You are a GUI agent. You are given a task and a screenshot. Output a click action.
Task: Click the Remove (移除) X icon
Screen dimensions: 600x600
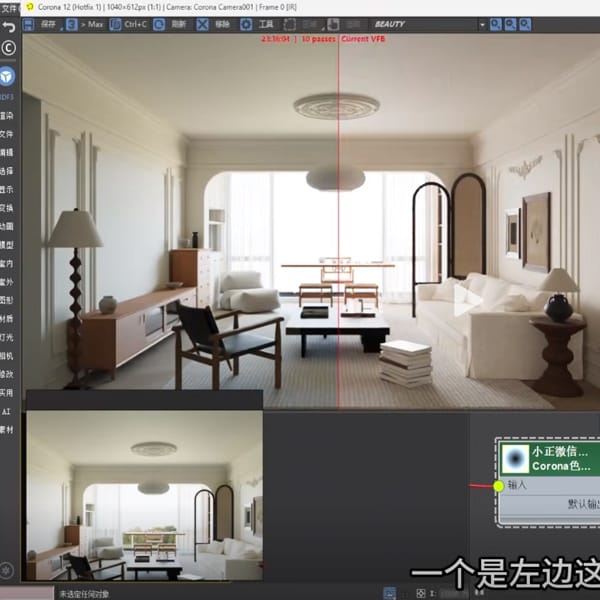click(203, 24)
